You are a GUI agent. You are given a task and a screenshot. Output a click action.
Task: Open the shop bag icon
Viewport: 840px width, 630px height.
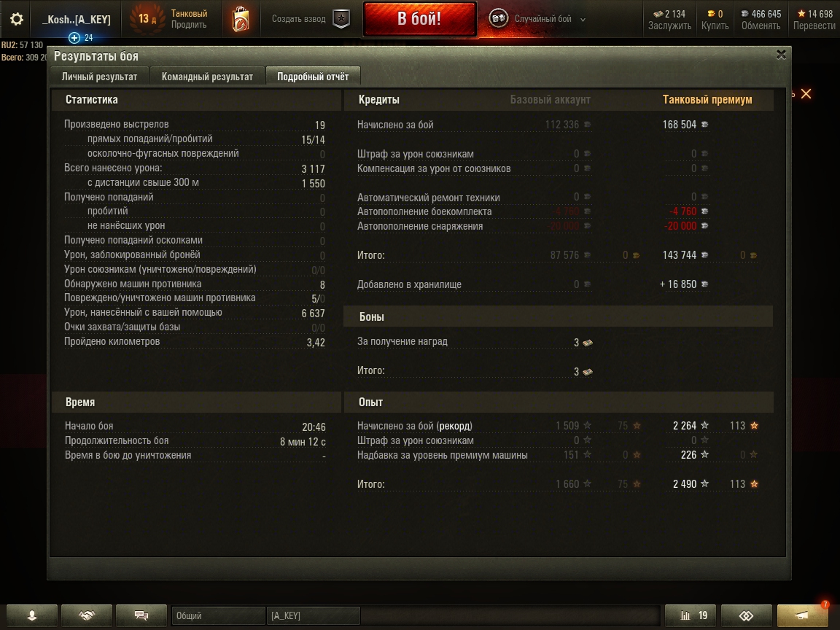pos(241,19)
